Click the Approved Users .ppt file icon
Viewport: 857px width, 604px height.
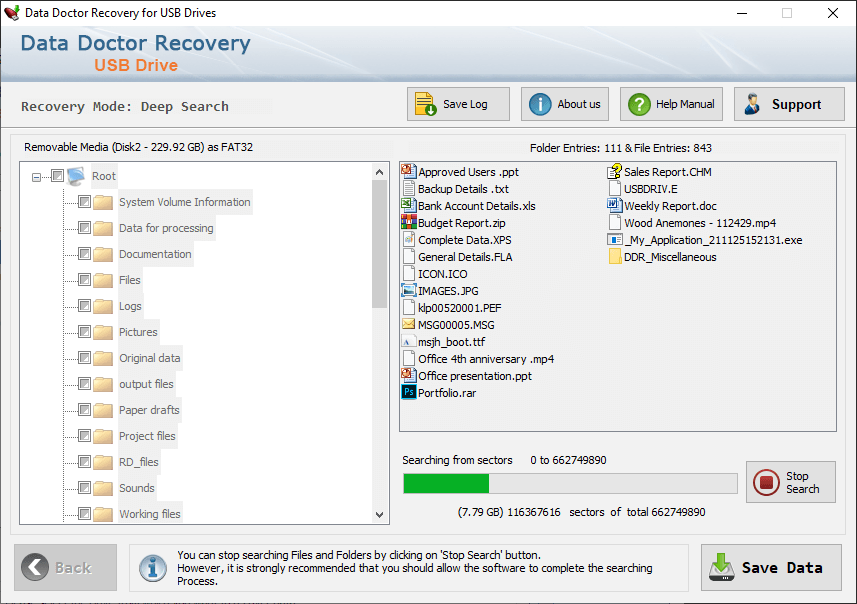408,172
